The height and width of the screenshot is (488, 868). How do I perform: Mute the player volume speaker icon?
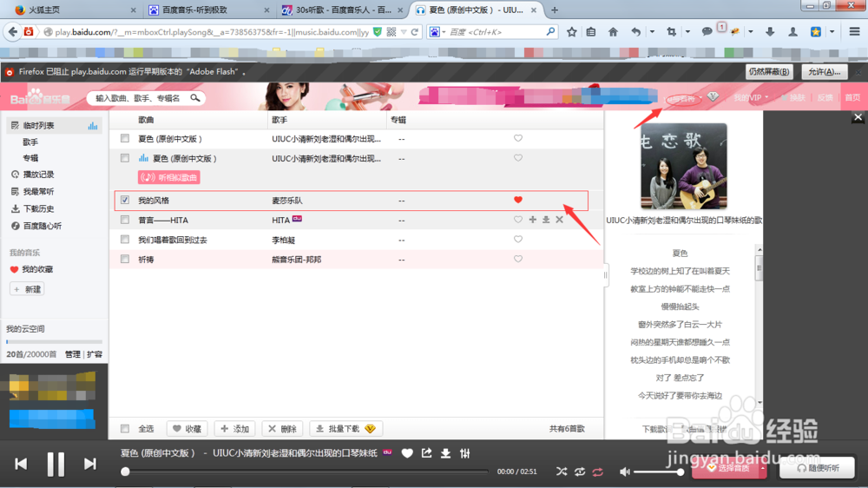pyautogui.click(x=624, y=472)
